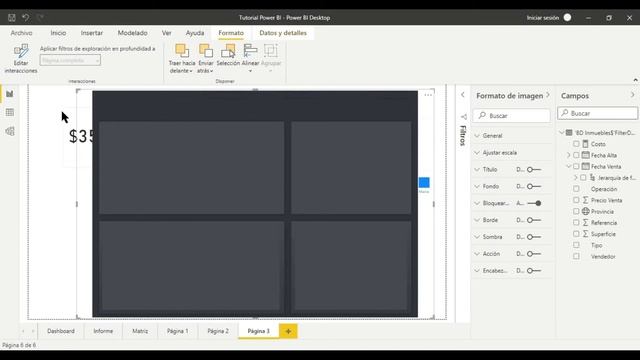This screenshot has height=360, width=640.
Task: Toggle the Fondo switch
Action: (x=534, y=187)
